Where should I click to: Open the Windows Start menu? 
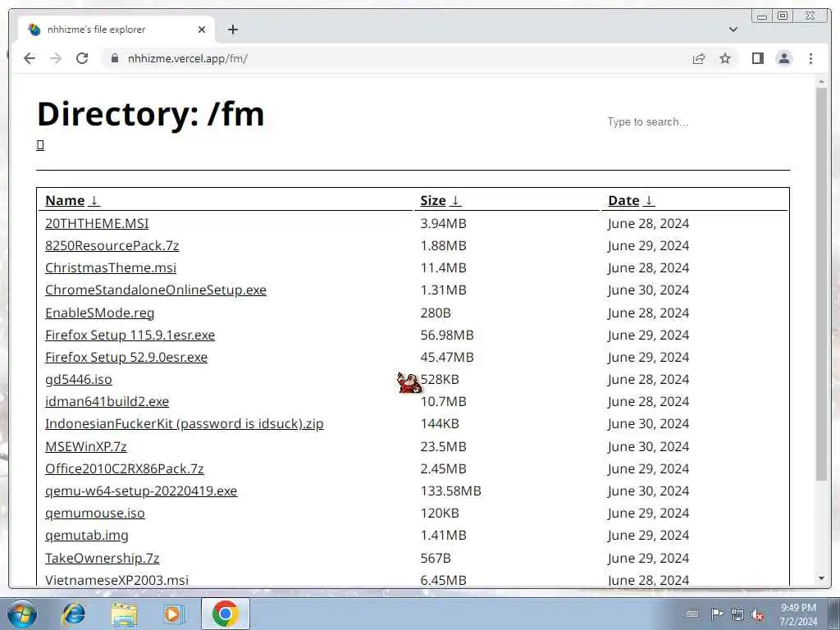22,614
